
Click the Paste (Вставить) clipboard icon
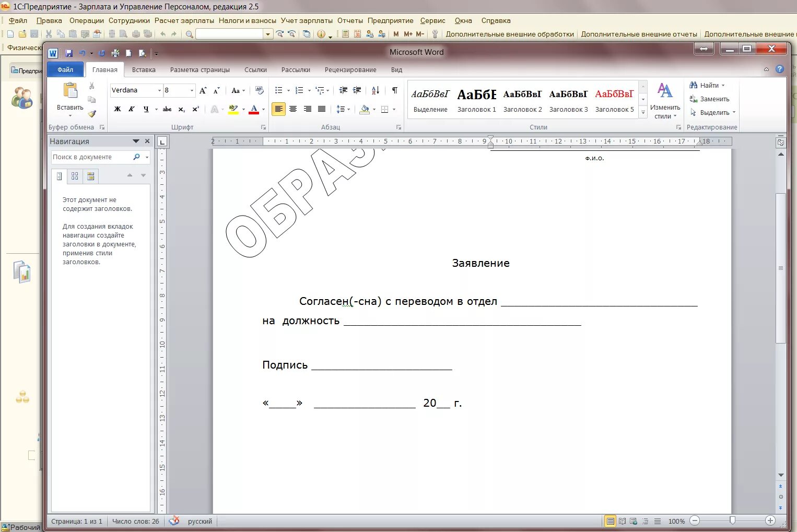(70, 91)
